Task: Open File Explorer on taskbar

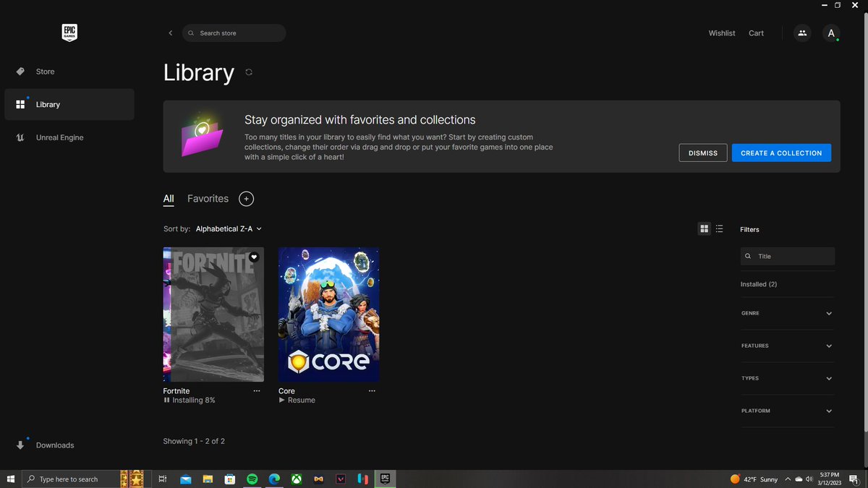Action: (208, 479)
